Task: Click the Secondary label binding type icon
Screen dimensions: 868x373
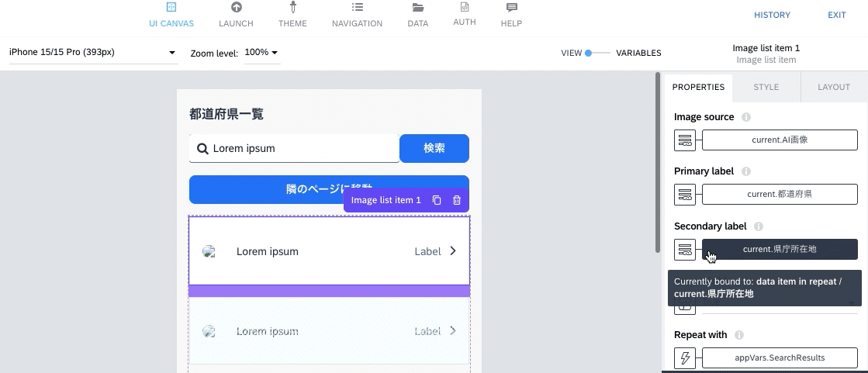Action: point(685,249)
